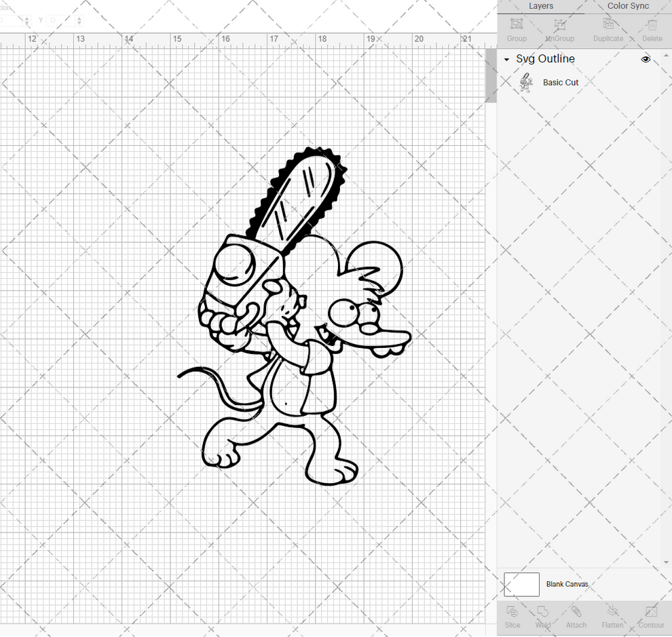Switch to the Color Sync tab

coord(627,6)
